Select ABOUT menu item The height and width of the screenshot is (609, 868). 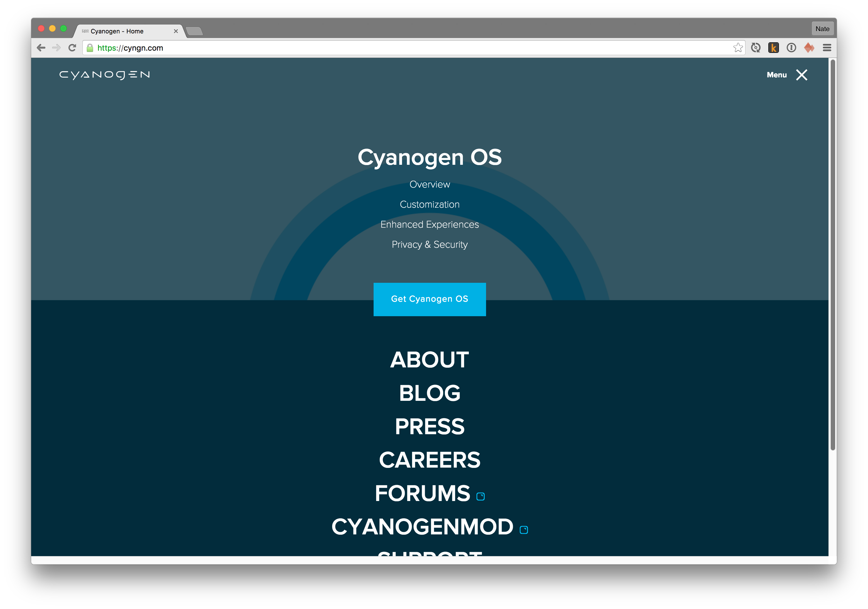430,360
